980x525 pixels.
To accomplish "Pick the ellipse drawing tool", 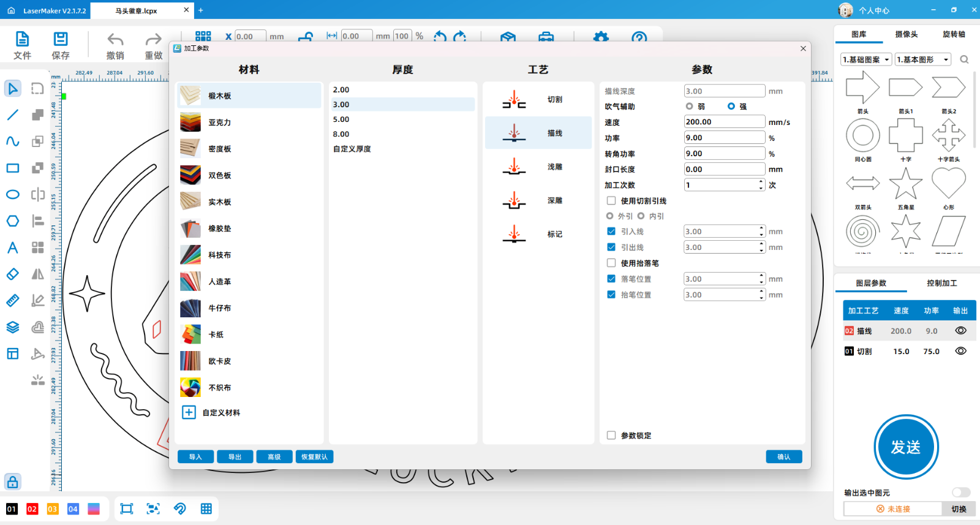I will (x=13, y=195).
